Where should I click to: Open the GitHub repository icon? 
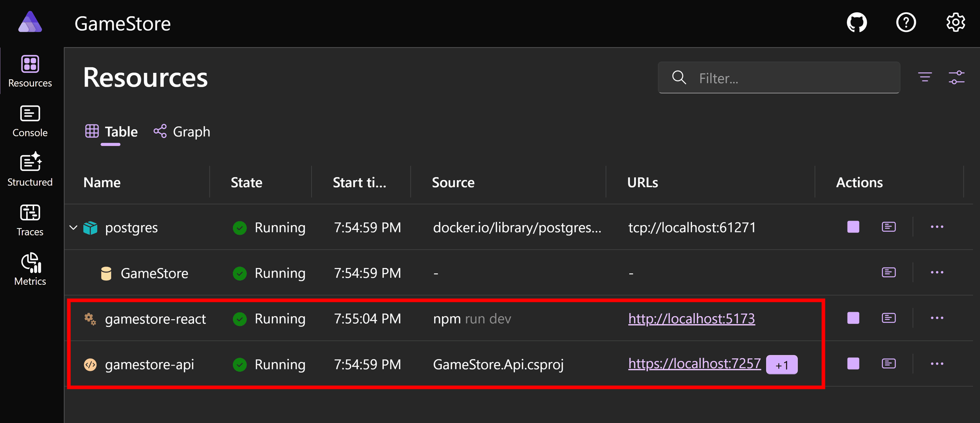(857, 22)
